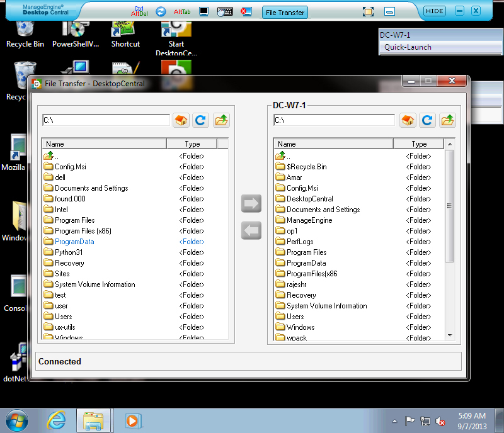The width and height of the screenshot is (504, 433).
Task: Select $Recycle.Bin folder in DC-W7-1 pane
Action: (359, 167)
